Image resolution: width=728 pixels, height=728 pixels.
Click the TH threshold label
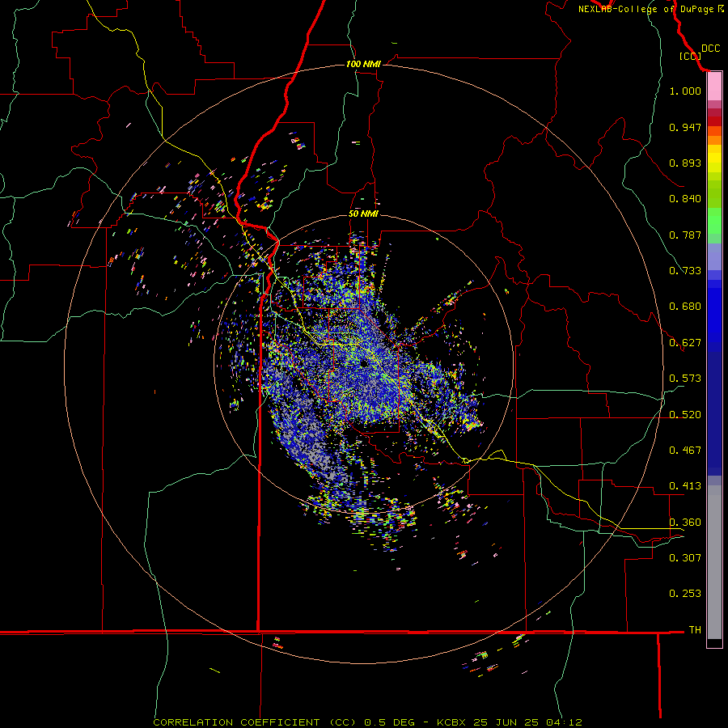(x=695, y=630)
